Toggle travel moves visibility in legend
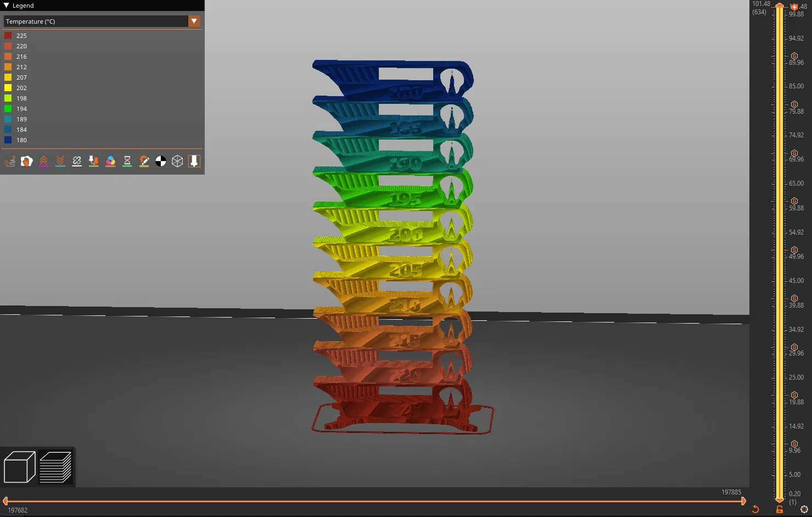 10,161
